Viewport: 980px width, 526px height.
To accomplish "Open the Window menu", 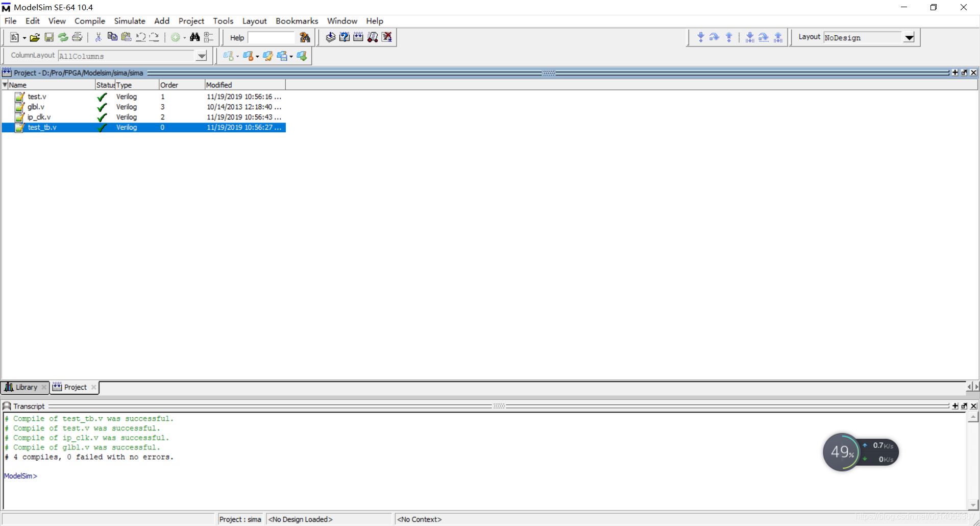I will tap(342, 21).
